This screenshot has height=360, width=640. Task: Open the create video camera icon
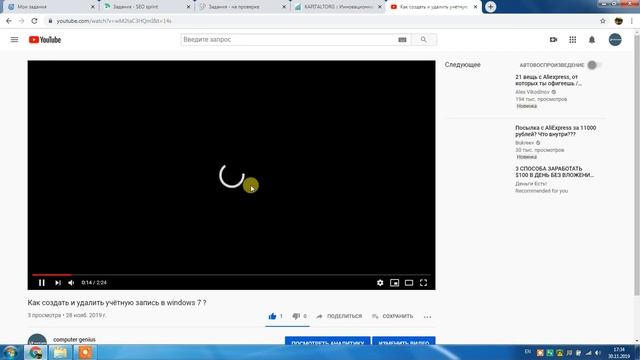pyautogui.click(x=553, y=40)
